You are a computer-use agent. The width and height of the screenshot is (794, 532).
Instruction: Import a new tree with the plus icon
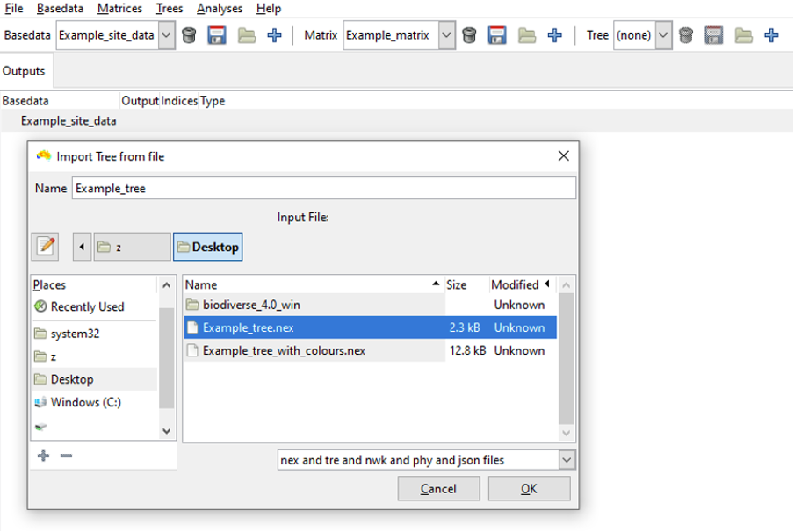tap(771, 35)
